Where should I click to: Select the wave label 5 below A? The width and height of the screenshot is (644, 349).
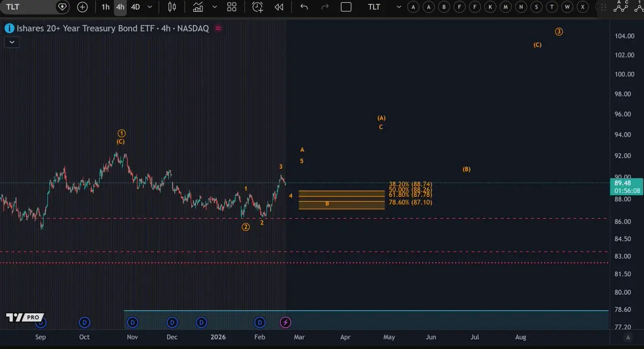(x=302, y=161)
